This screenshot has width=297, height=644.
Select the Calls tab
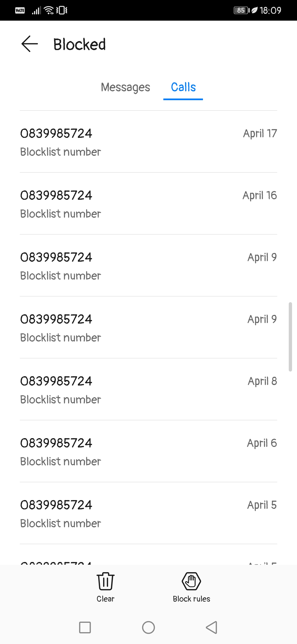[183, 87]
